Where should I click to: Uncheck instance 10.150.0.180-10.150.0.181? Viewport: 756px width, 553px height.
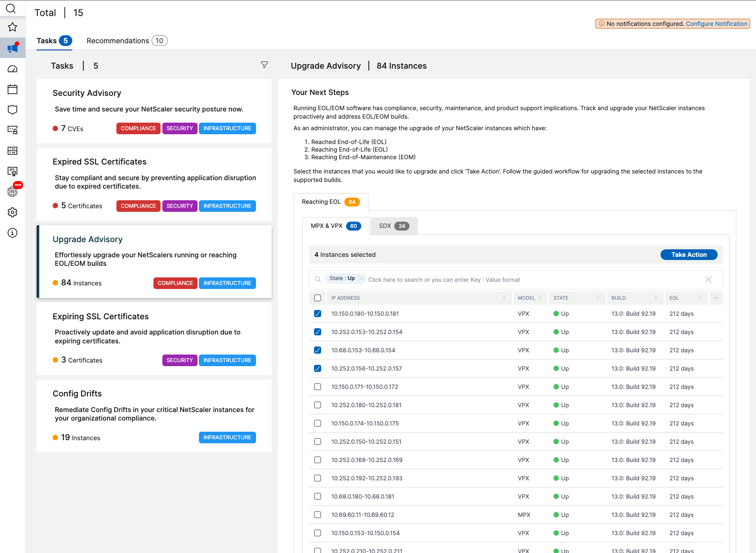pyautogui.click(x=318, y=314)
